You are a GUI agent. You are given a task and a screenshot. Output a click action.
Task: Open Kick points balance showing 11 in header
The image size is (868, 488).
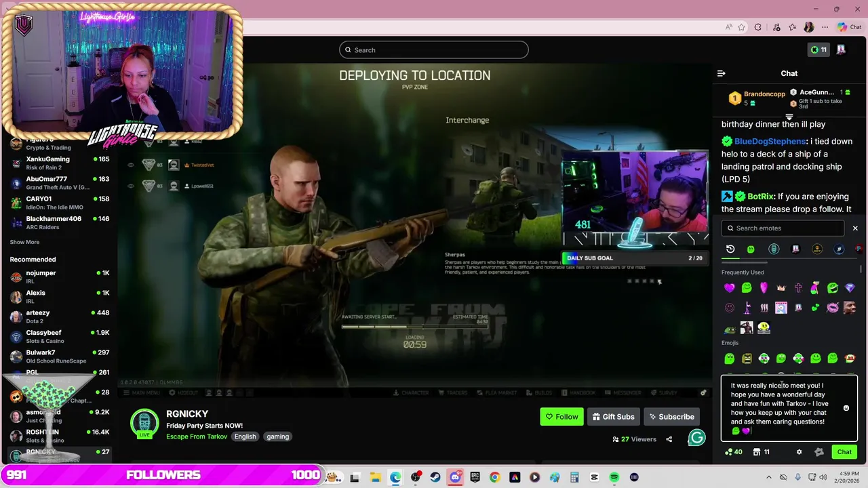click(x=819, y=49)
